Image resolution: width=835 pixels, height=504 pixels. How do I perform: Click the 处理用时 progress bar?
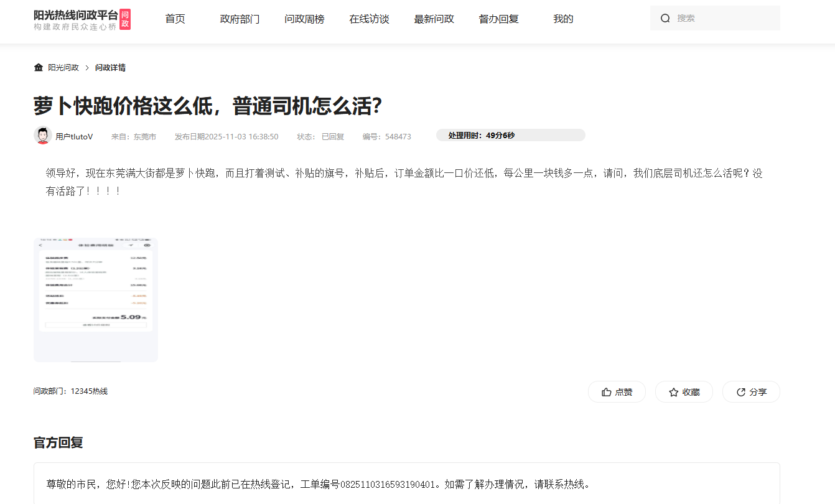[x=510, y=136]
